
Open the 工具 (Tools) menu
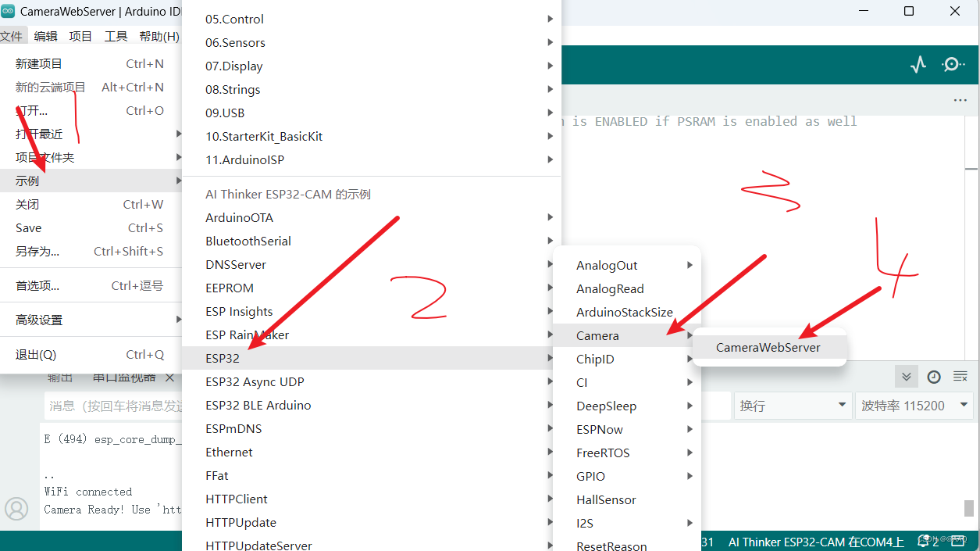(x=116, y=36)
